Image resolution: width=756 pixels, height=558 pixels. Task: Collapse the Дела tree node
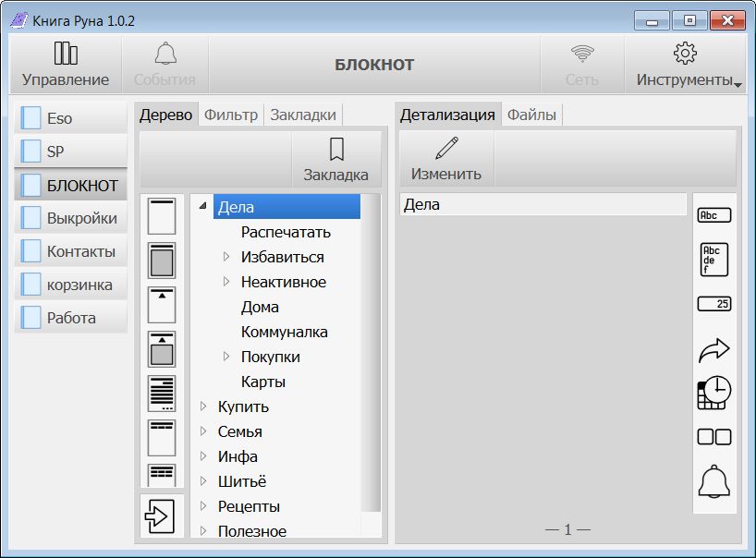[203, 206]
